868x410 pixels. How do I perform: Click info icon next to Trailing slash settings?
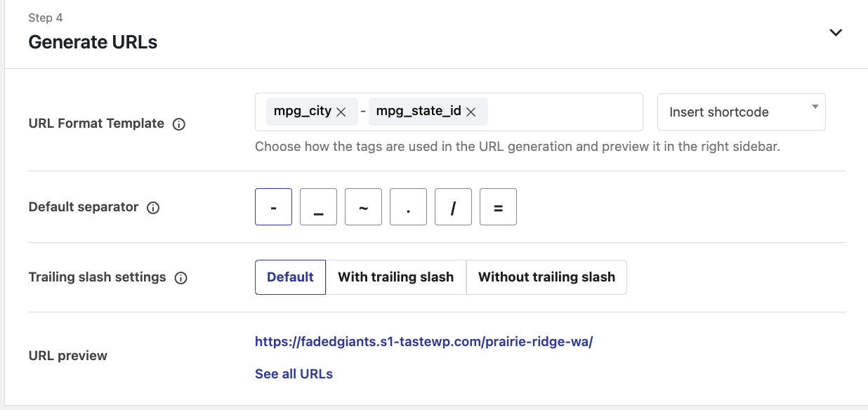point(180,278)
